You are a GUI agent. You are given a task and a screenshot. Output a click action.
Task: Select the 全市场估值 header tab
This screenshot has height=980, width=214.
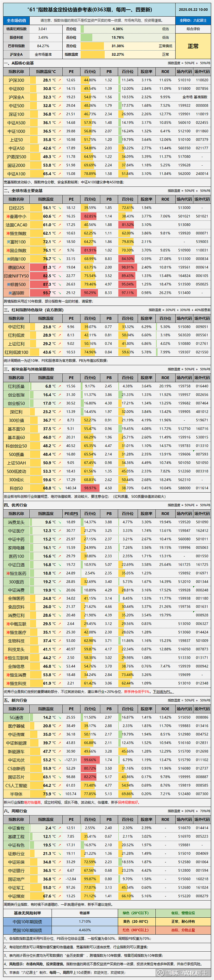pyautogui.click(x=16, y=21)
